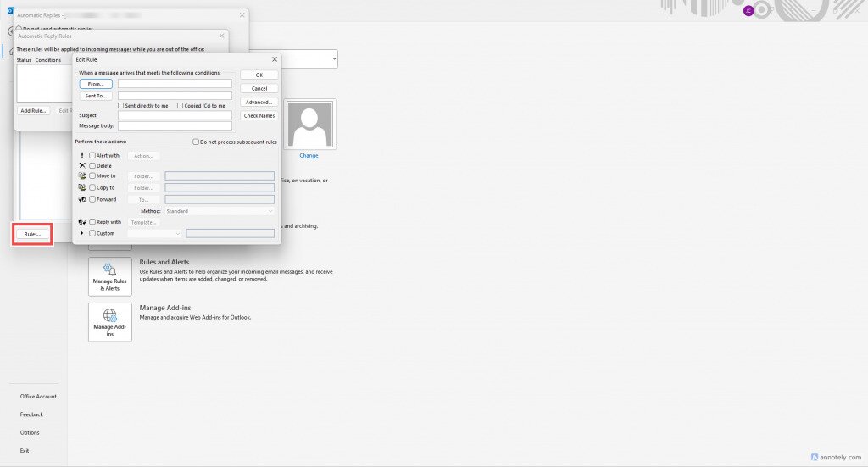Image resolution: width=868 pixels, height=467 pixels.
Task: Enable the Copy to checkbox
Action: [92, 187]
